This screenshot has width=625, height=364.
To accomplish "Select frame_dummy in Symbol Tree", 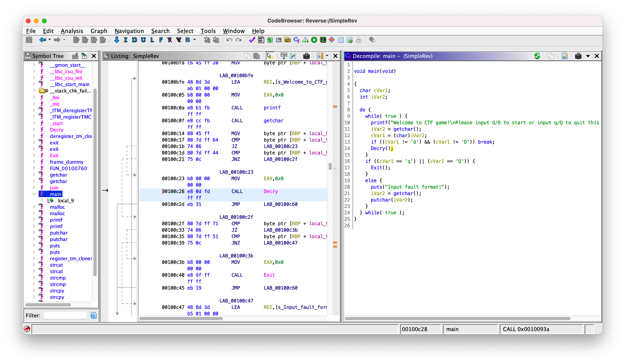I will (x=66, y=162).
